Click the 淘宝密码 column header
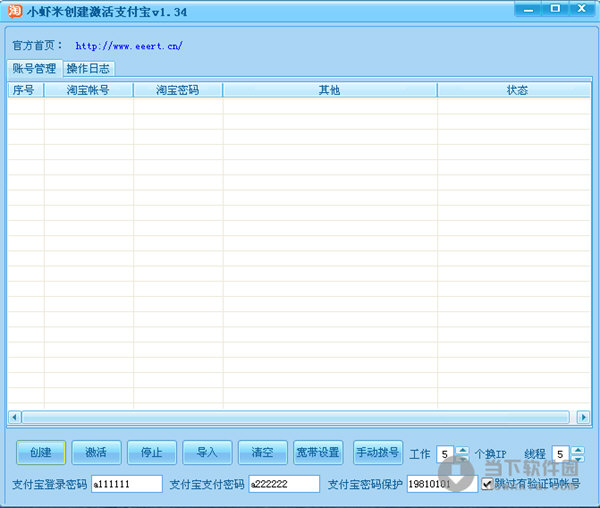 tap(178, 90)
